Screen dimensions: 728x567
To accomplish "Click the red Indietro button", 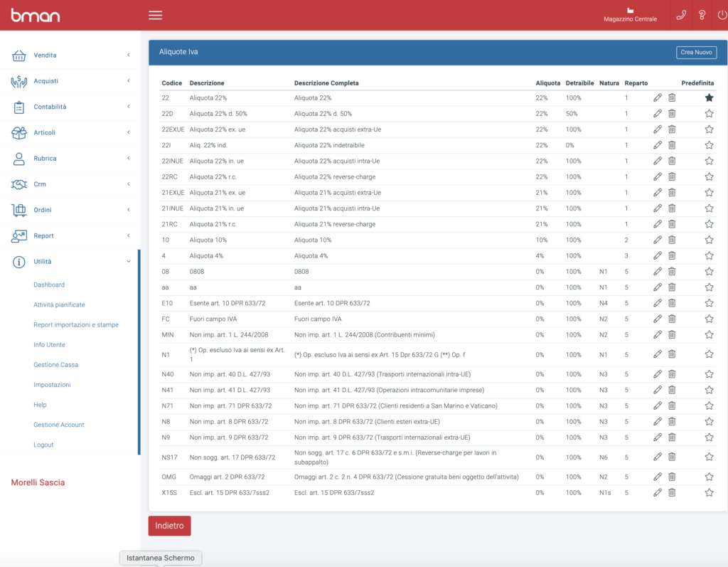I will (x=169, y=526).
